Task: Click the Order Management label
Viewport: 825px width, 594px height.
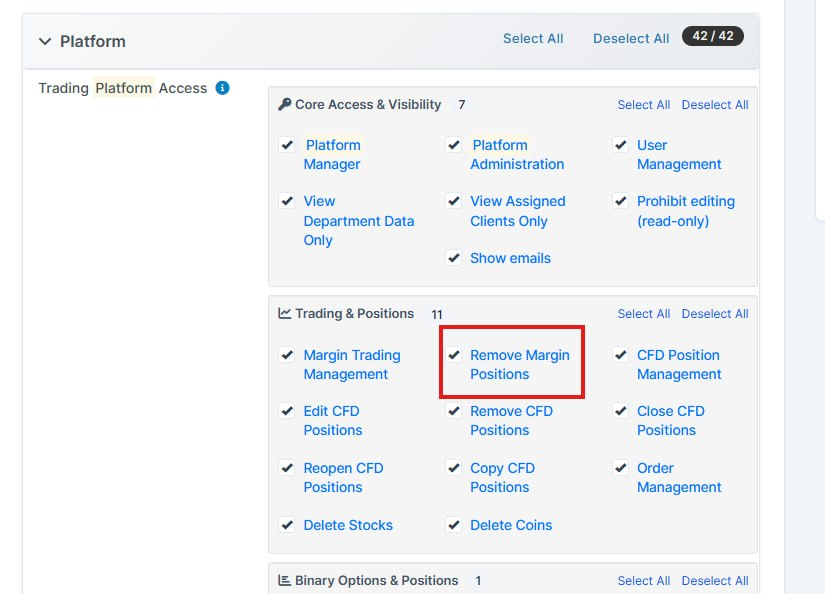Action: click(x=679, y=478)
